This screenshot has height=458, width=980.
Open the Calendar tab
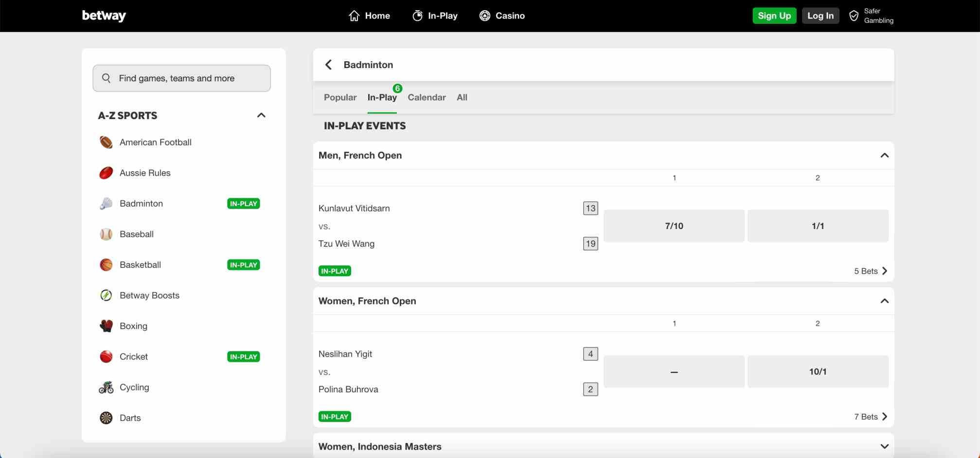[427, 97]
